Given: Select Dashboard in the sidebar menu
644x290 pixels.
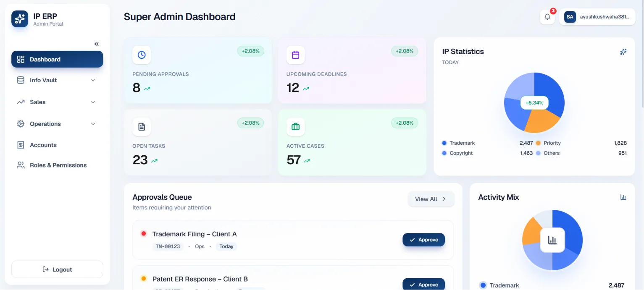Looking at the screenshot, I should (57, 59).
